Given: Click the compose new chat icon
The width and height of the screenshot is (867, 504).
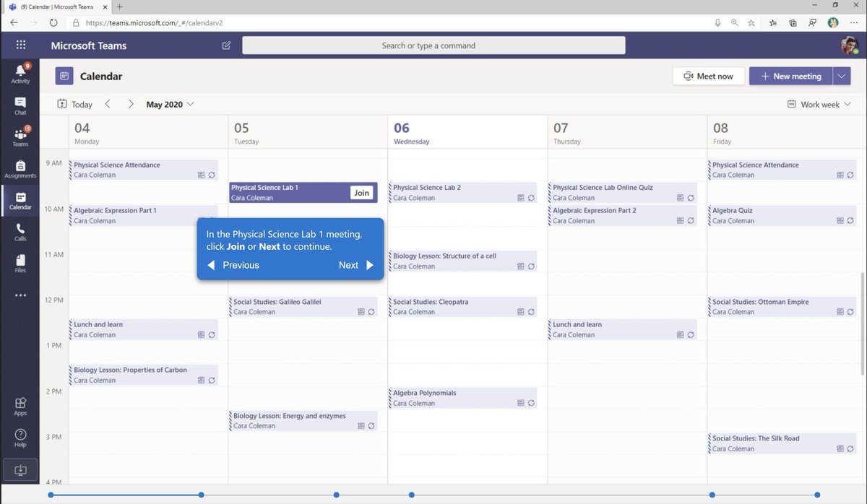Looking at the screenshot, I should tap(226, 45).
